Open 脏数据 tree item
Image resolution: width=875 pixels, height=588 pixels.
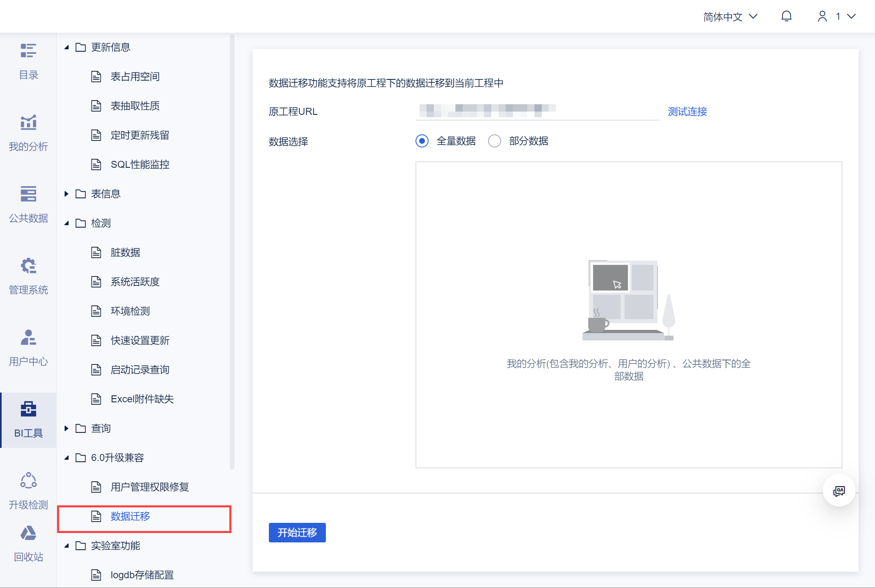125,252
